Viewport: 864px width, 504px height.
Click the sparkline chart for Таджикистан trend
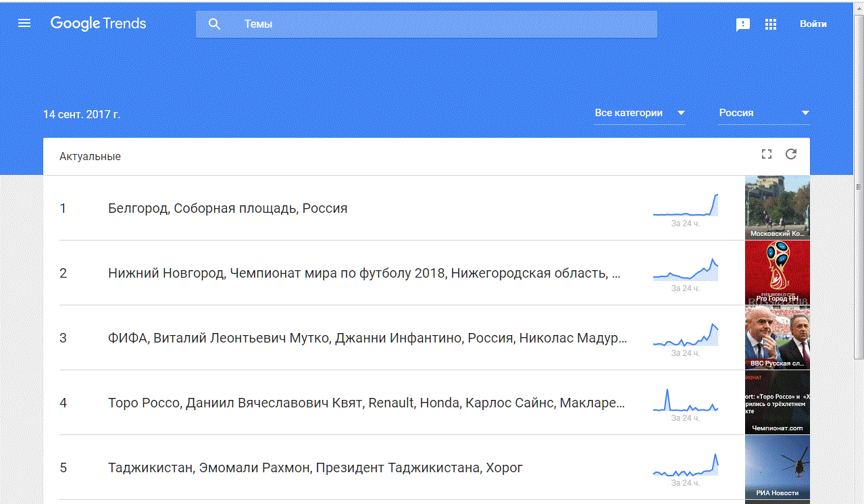point(686,464)
